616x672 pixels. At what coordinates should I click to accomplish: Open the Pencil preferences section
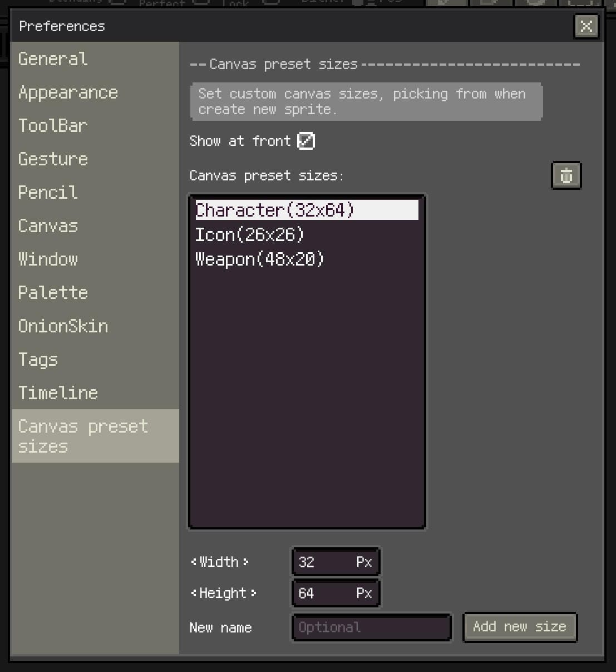pyautogui.click(x=47, y=193)
